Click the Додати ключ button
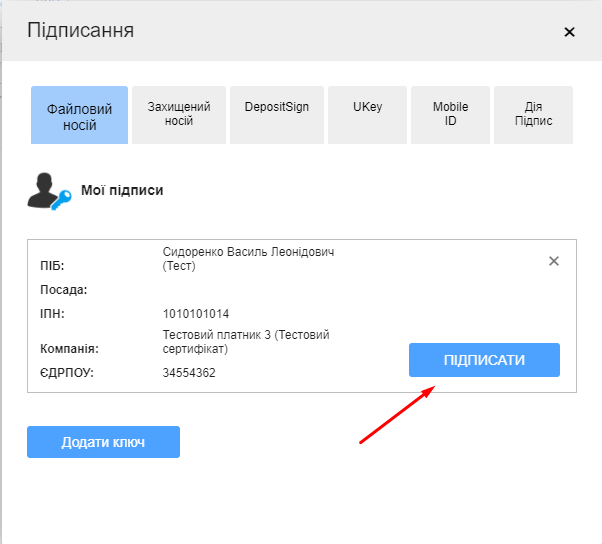This screenshot has width=602, height=544. point(103,442)
